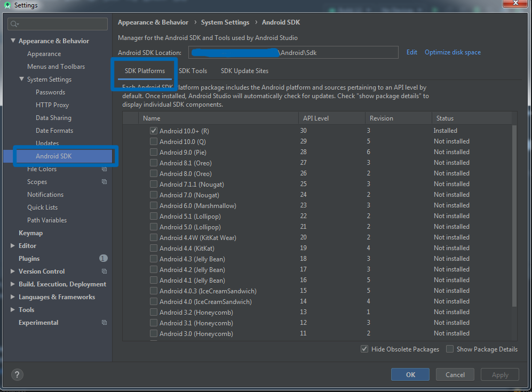Tick the Android 4.0.3 (IceCreamSandwich) checkbox
The width and height of the screenshot is (532, 392).
pyautogui.click(x=153, y=291)
